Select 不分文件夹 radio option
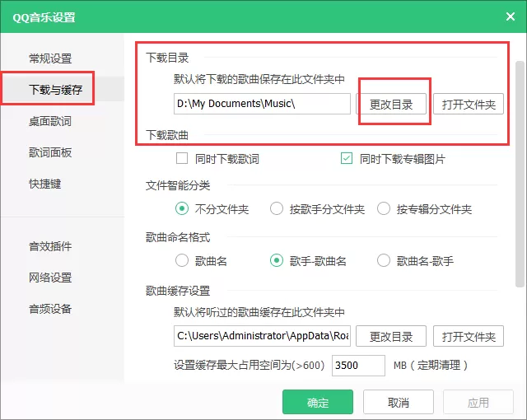Viewport: 527px width, 420px height. pyautogui.click(x=182, y=208)
